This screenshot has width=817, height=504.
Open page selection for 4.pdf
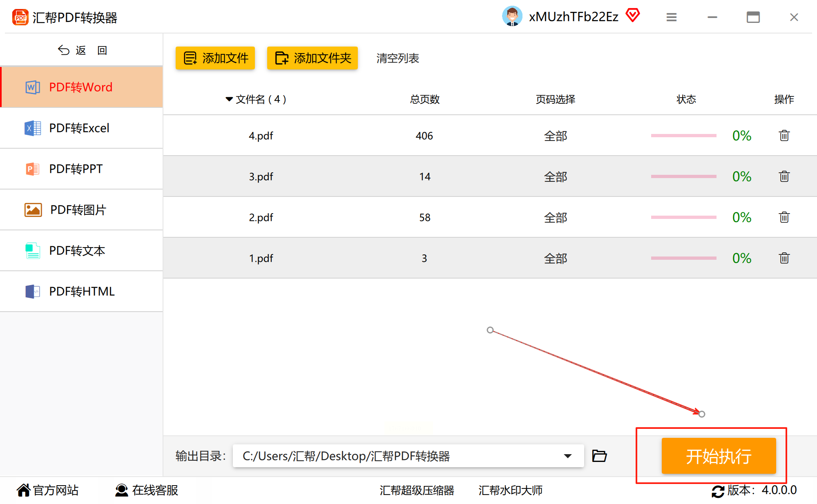pyautogui.click(x=555, y=136)
